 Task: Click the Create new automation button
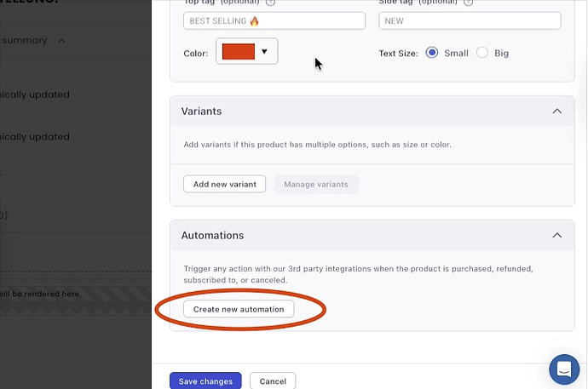pyautogui.click(x=239, y=309)
